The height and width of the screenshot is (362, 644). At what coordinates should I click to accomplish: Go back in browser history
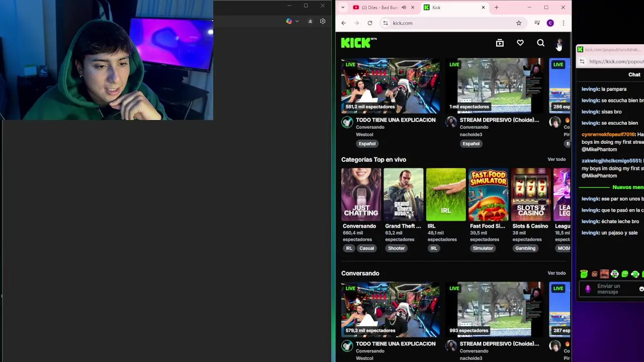344,23
